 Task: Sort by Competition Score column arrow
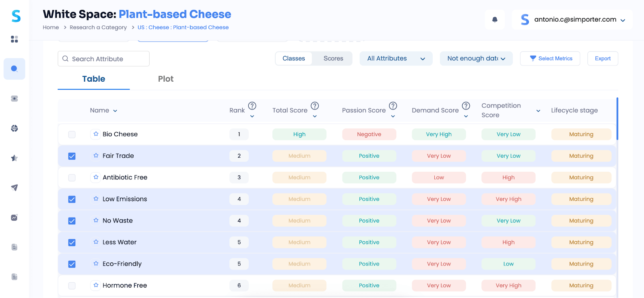(x=538, y=111)
